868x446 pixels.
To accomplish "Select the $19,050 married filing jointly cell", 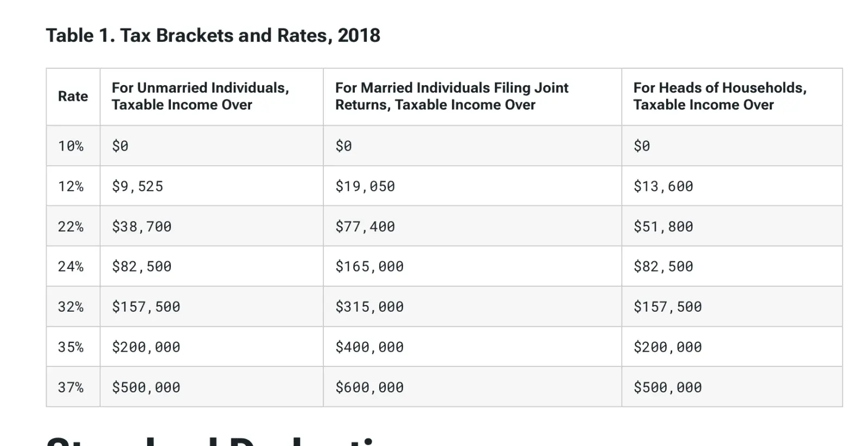I will pyautogui.click(x=365, y=186).
